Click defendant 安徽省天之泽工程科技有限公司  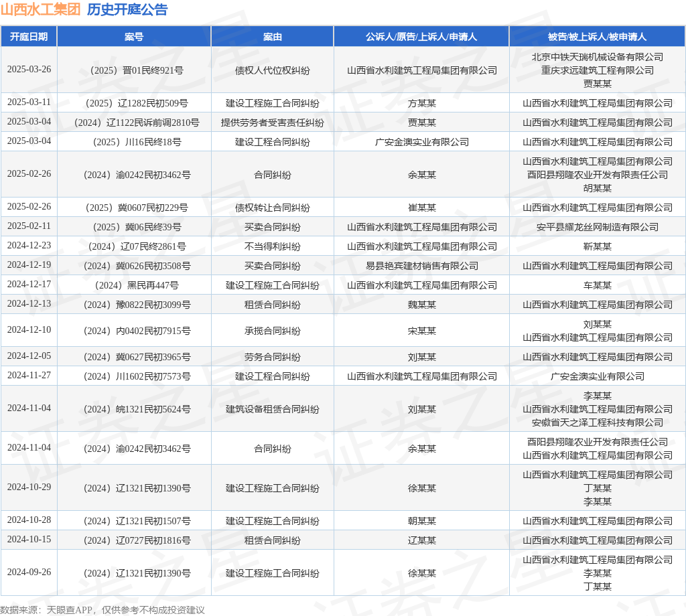pos(597,422)
